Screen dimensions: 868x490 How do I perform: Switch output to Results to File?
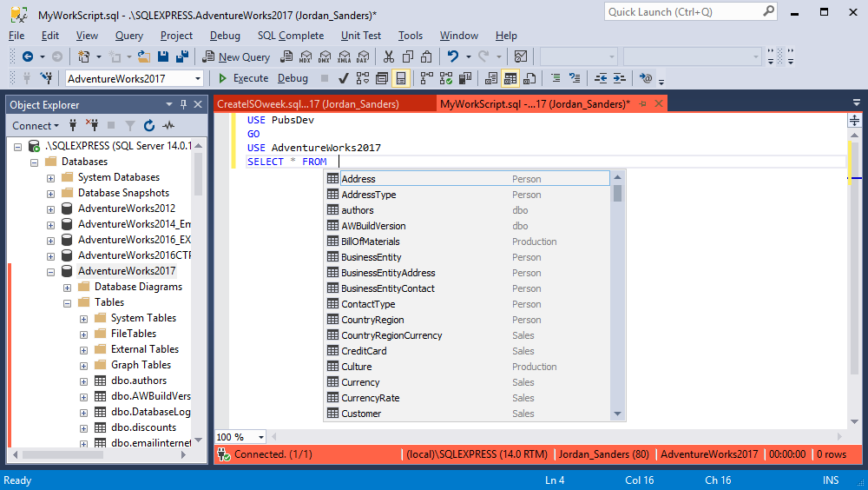click(x=529, y=78)
